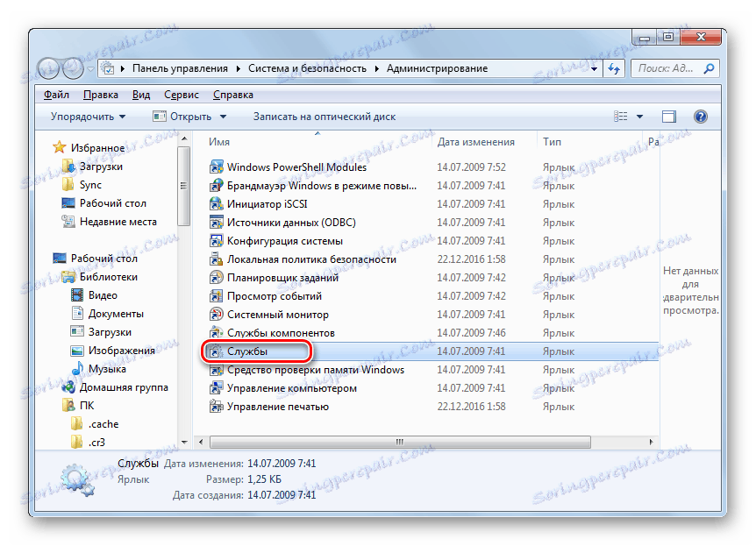This screenshot has height=546, width=756.
Task: Open the Правка menu
Action: (100, 95)
